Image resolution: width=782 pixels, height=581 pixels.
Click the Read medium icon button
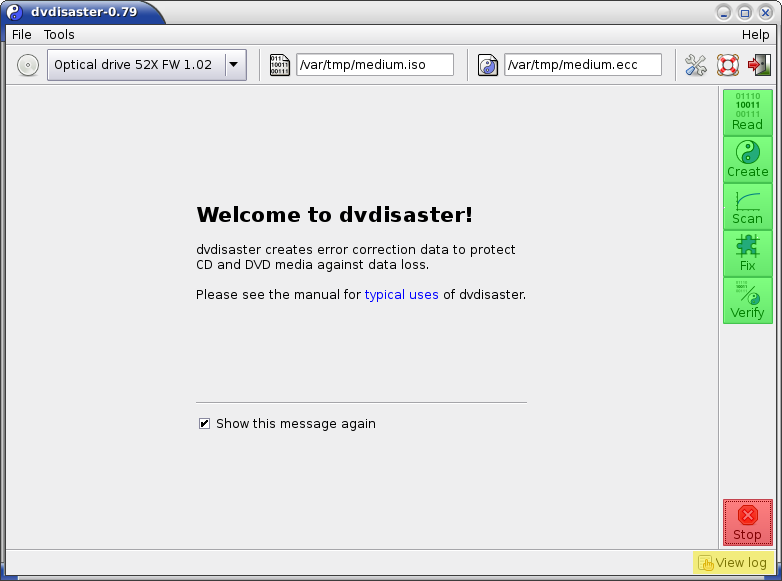click(747, 112)
